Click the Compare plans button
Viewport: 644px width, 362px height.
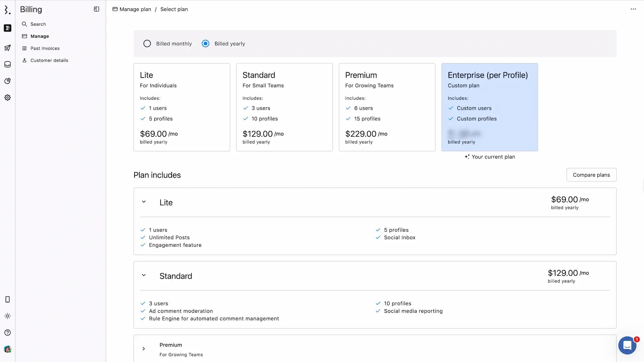coord(591,175)
